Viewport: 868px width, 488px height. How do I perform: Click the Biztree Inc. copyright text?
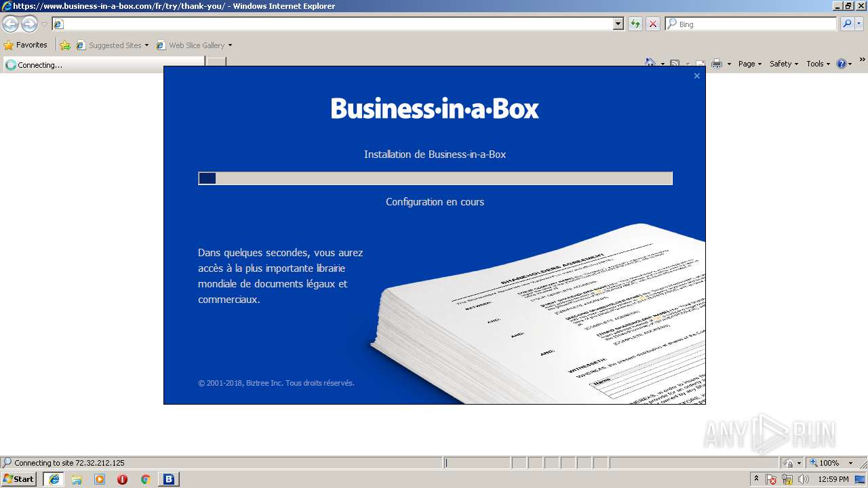point(276,383)
